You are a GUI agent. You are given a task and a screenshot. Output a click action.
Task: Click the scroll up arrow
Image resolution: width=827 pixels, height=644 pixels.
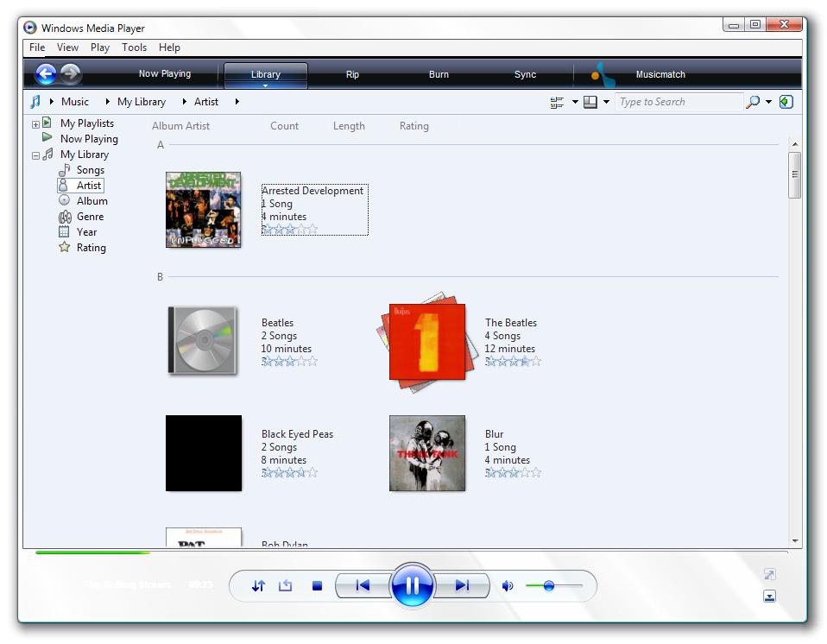795,144
